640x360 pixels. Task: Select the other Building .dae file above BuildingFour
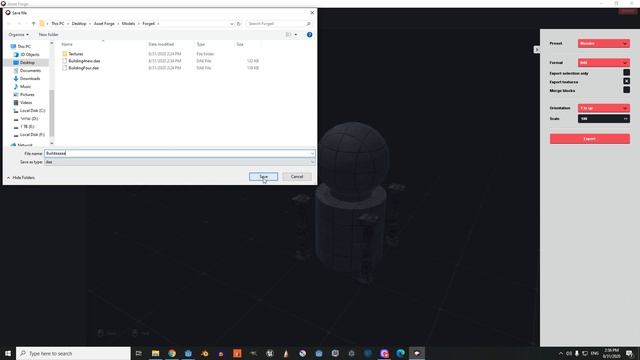click(84, 61)
